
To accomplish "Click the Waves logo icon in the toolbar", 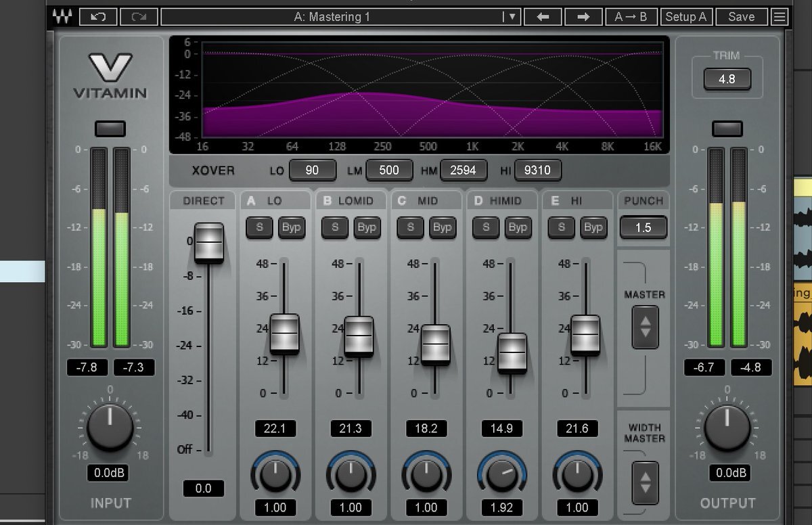I will point(62,17).
